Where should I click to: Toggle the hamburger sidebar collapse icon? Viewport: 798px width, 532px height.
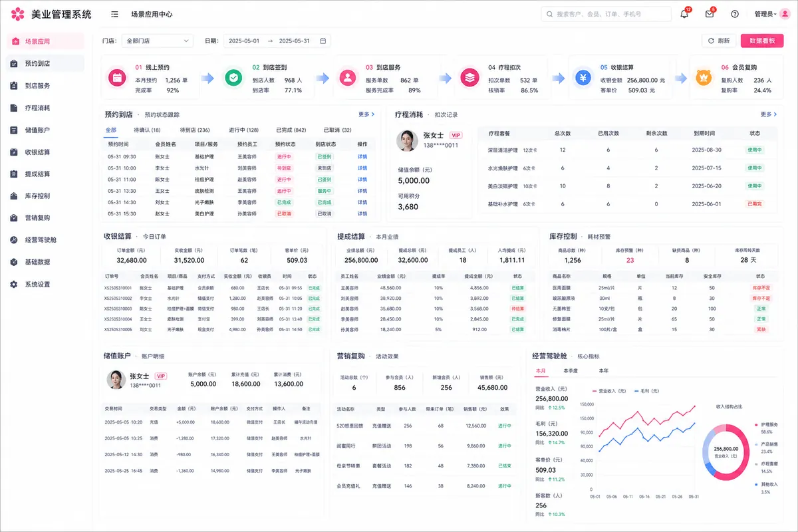(x=115, y=14)
